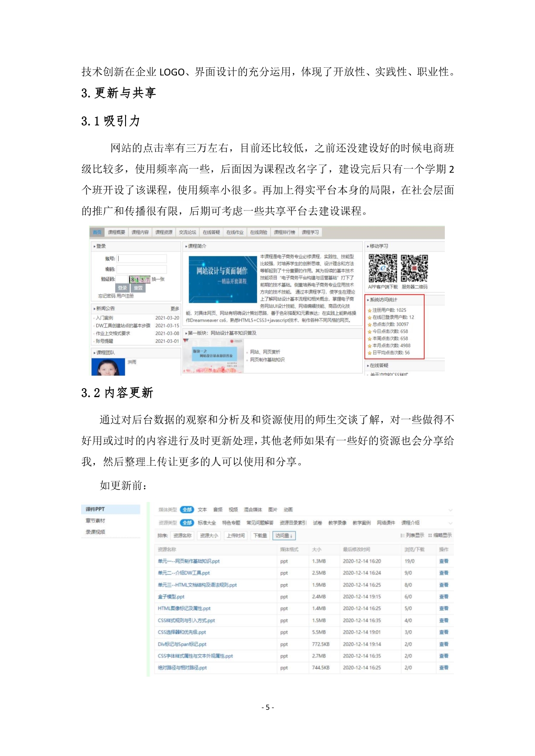Click the 登录 login button
535x756 pixels.
click(x=123, y=288)
